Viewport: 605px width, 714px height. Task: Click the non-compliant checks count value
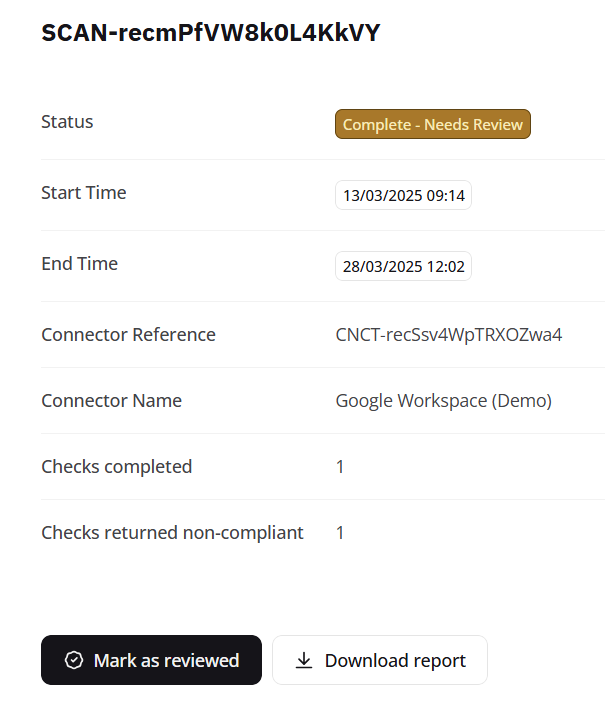click(340, 533)
